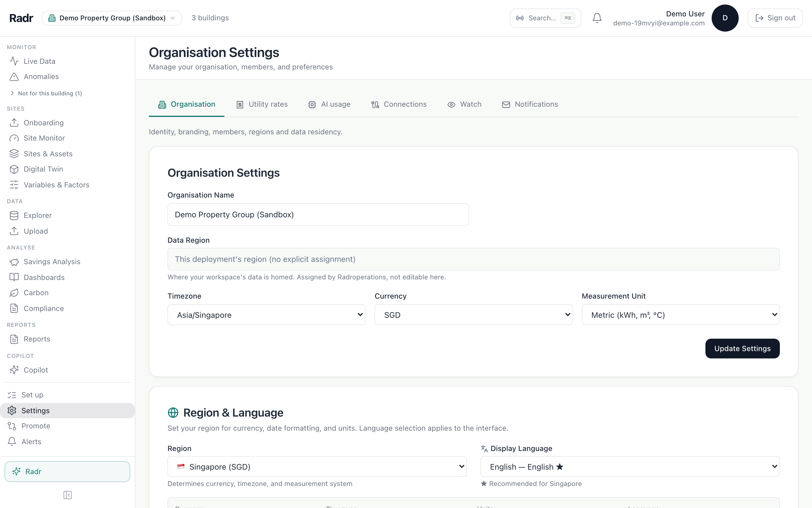Viewport: 812px width, 508px height.
Task: Click the Organisation Name input field
Action: [318, 214]
